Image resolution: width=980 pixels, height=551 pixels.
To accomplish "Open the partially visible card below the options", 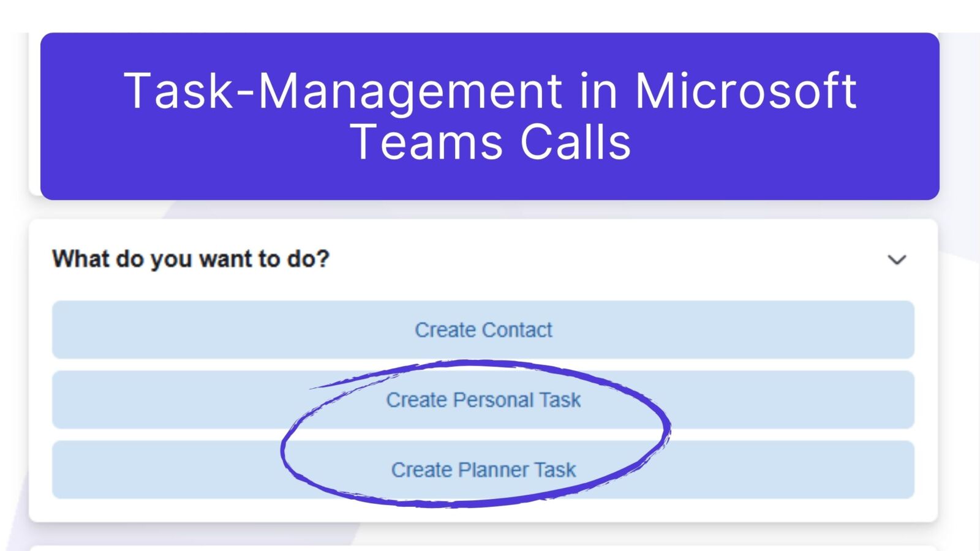I will pyautogui.click(x=490, y=547).
